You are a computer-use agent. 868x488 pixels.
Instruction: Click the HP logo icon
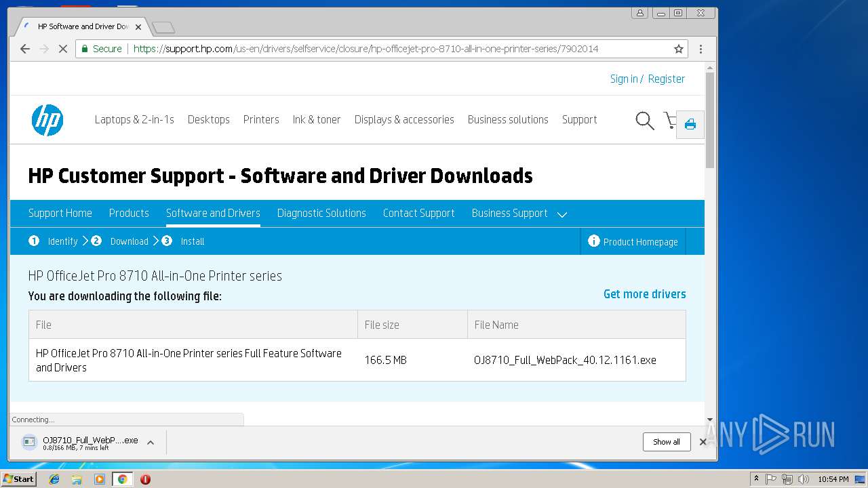tap(47, 120)
